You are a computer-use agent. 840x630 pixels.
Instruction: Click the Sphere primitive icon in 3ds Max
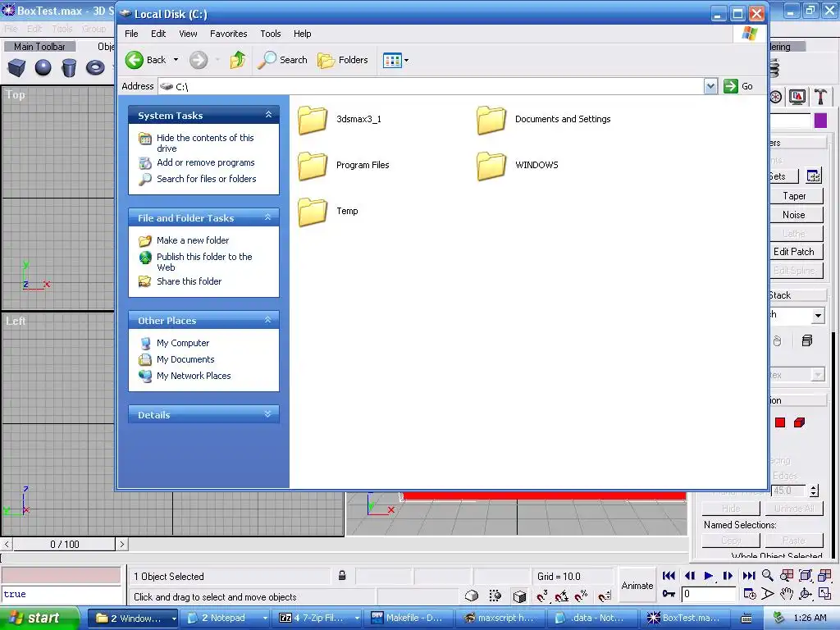tap(43, 68)
